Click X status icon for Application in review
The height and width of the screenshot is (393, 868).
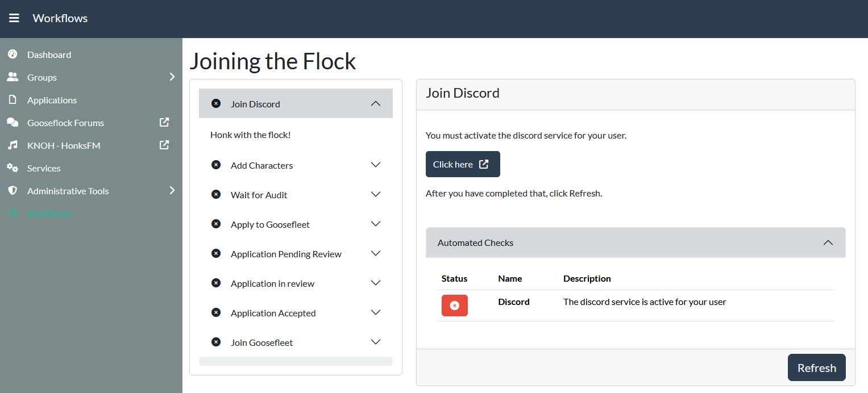click(x=216, y=283)
